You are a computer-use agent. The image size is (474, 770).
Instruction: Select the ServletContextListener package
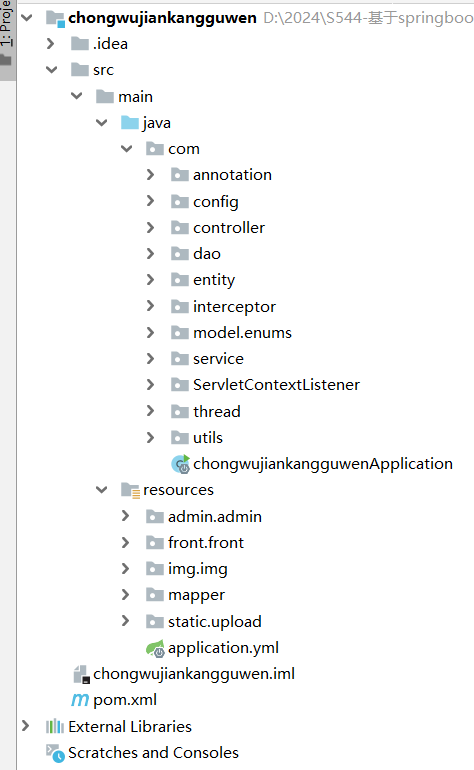tap(276, 385)
